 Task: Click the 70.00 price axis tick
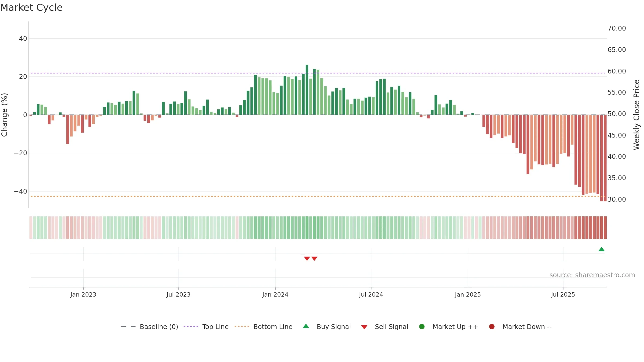[x=617, y=28]
